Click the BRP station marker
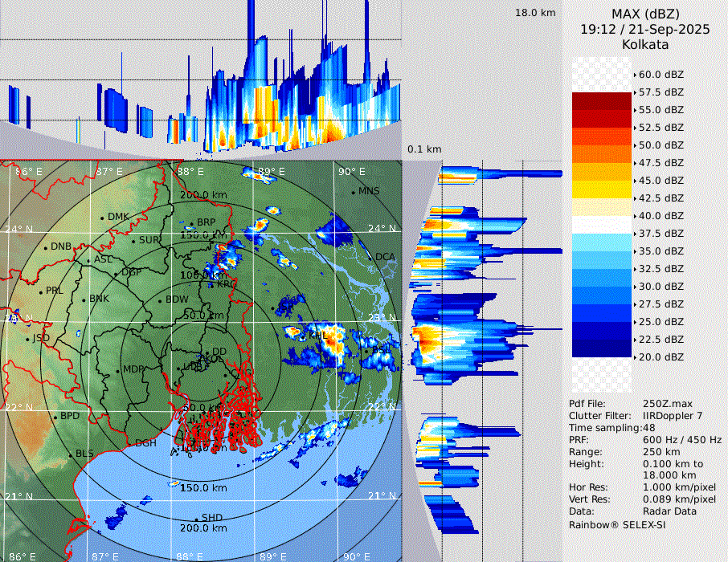This screenshot has height=562, width=728. coord(192,222)
